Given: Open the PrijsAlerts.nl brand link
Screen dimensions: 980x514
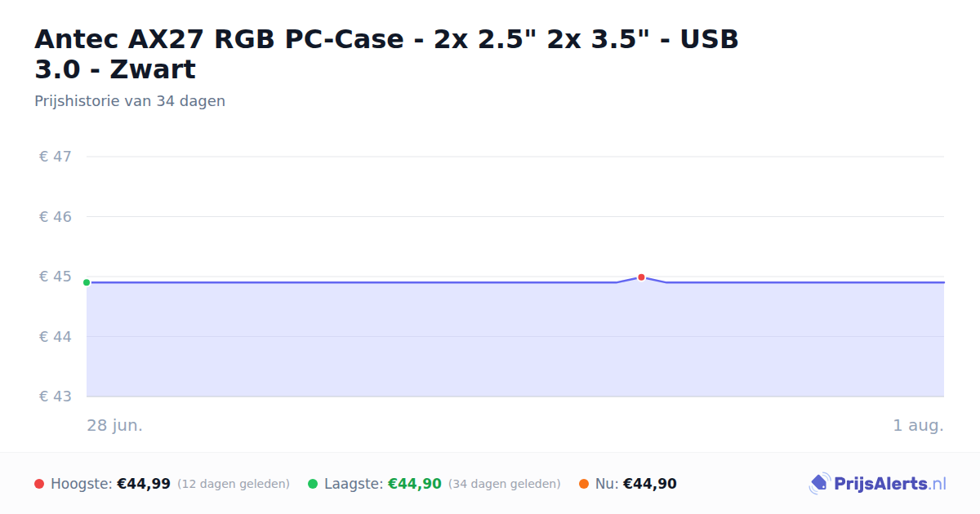Looking at the screenshot, I should coord(878,484).
